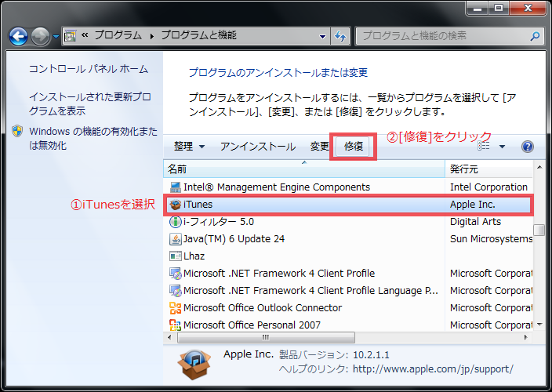Sort by the 名前 column header
This screenshot has height=392, width=552.
coord(304,169)
